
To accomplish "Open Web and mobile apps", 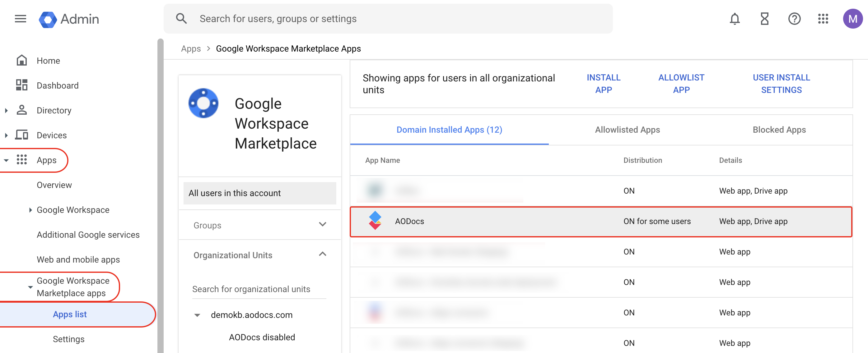I will (78, 259).
